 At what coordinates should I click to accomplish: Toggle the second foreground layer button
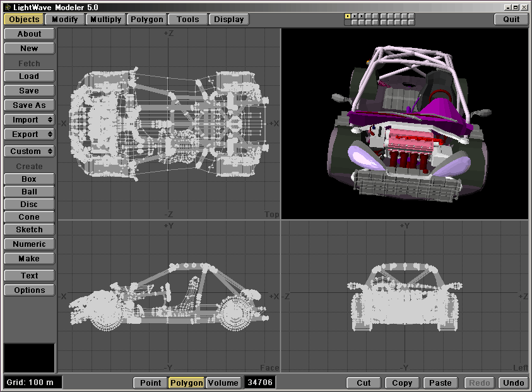point(355,16)
